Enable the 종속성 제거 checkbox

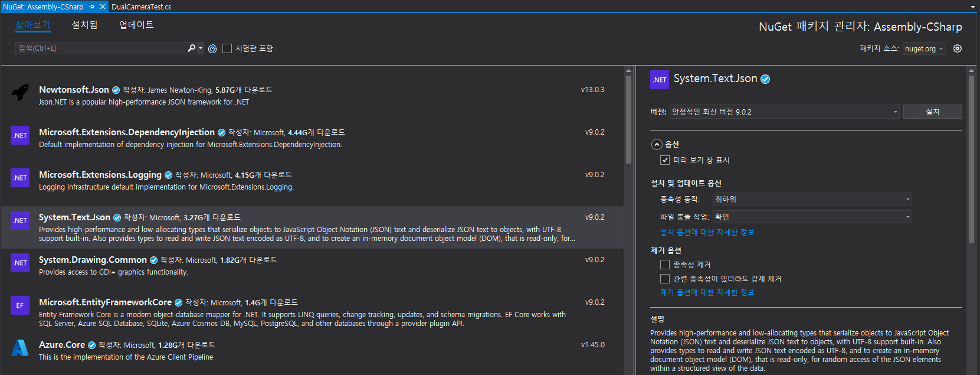665,265
